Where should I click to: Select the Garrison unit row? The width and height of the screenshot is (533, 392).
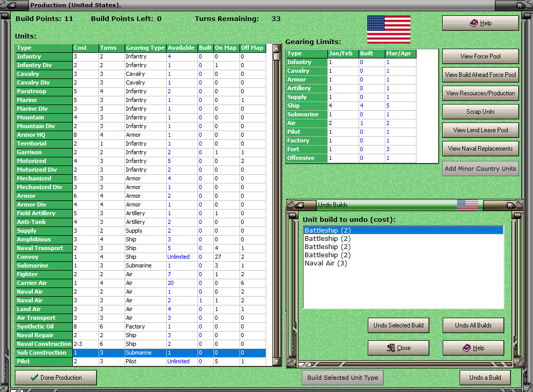point(141,152)
